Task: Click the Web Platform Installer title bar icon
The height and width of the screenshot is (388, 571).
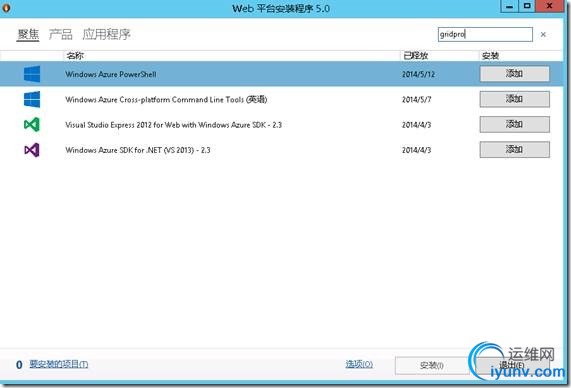Action: pyautogui.click(x=6, y=8)
